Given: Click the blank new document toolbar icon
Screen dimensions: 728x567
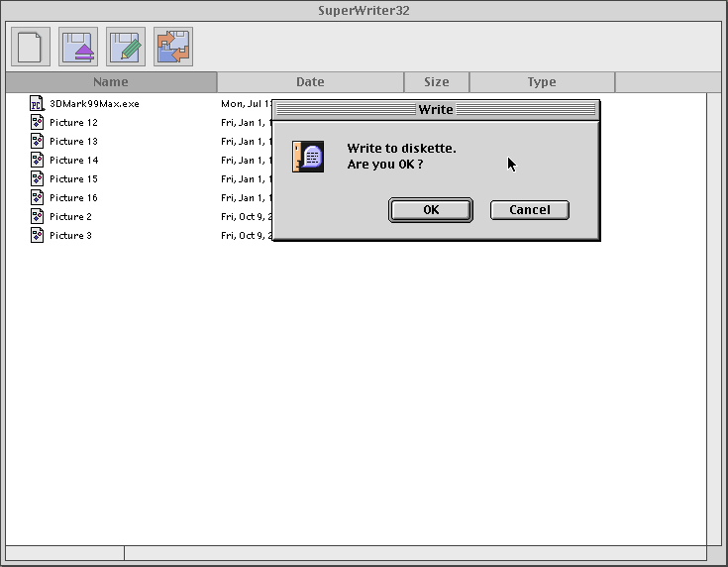Looking at the screenshot, I should tap(30, 47).
